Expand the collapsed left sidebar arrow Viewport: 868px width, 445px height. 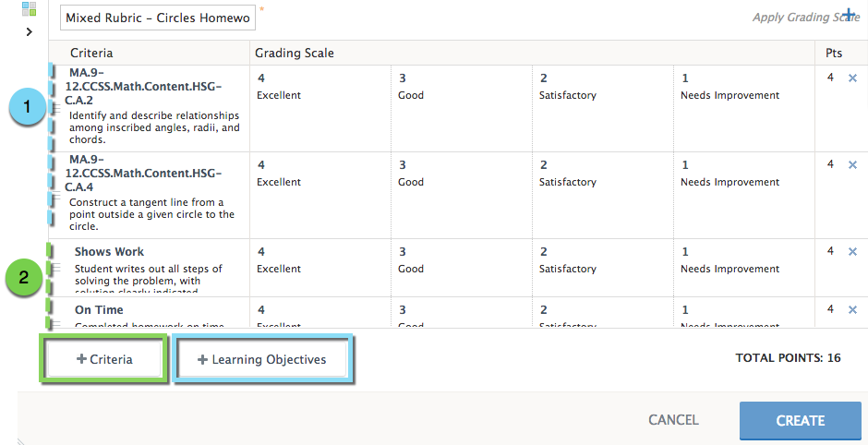(x=29, y=31)
